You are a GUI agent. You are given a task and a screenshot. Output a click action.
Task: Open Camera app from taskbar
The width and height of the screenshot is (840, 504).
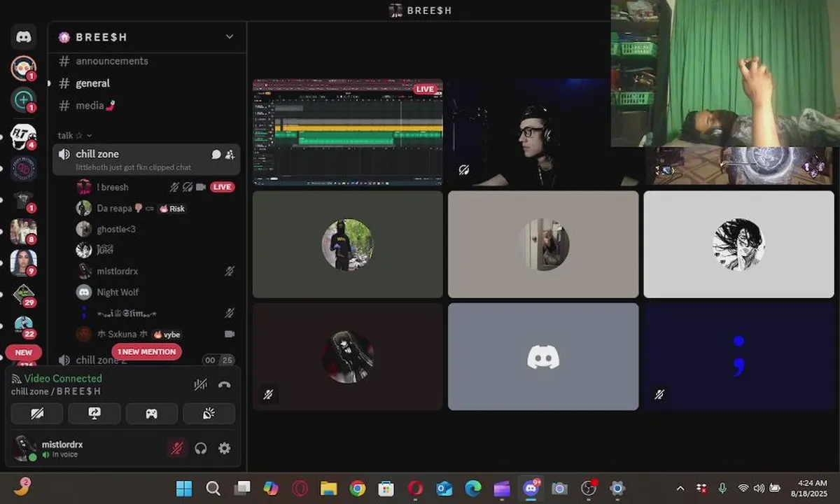tap(559, 489)
